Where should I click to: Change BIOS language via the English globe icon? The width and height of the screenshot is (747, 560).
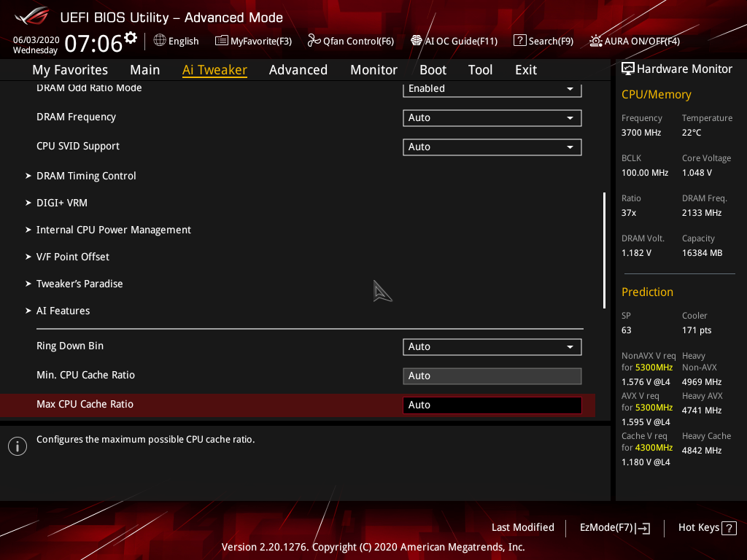(176, 41)
